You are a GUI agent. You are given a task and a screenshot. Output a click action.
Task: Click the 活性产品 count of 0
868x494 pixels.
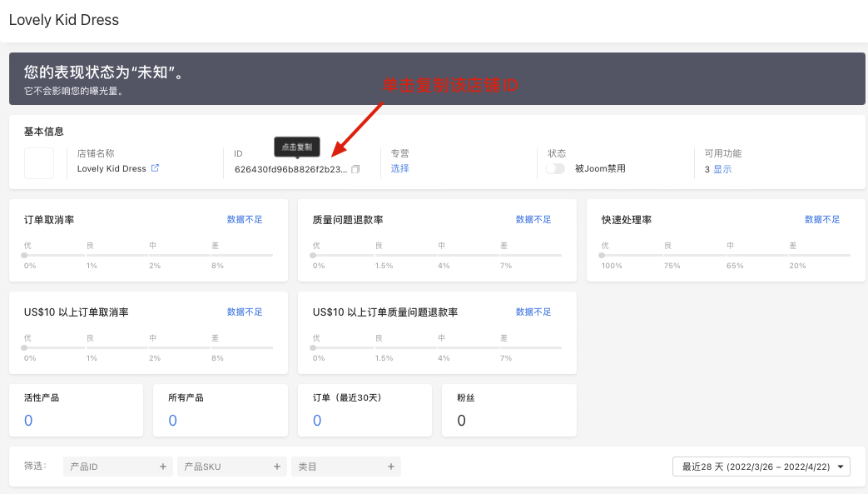tap(29, 421)
